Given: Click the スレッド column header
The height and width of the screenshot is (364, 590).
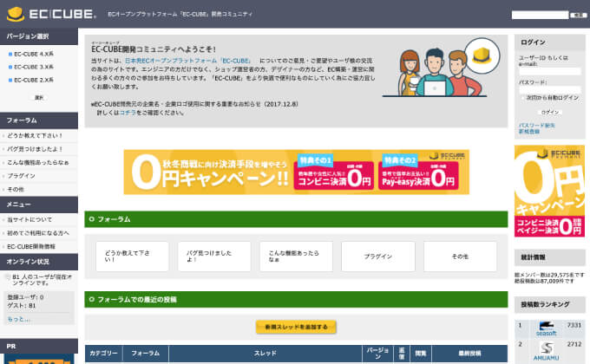Looking at the screenshot, I should point(265,354).
